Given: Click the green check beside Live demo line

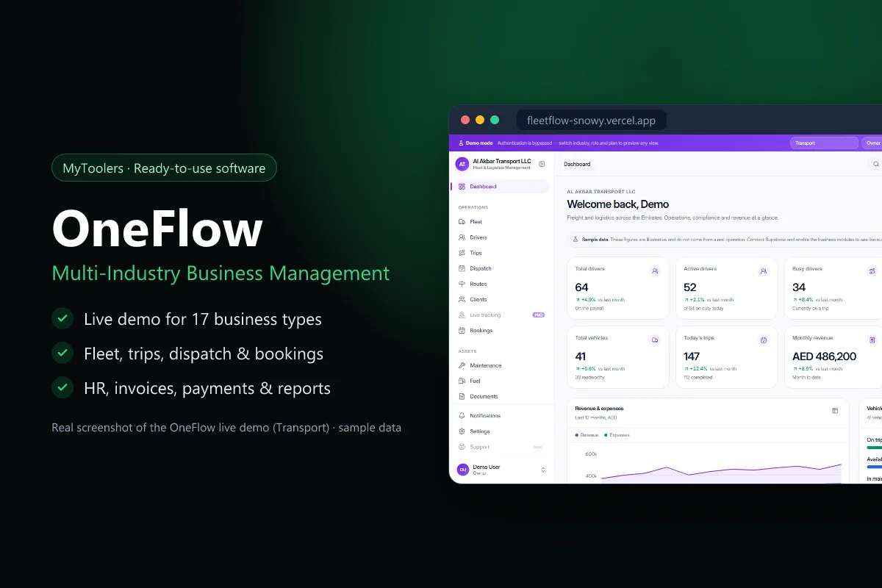Looking at the screenshot, I should tap(62, 318).
